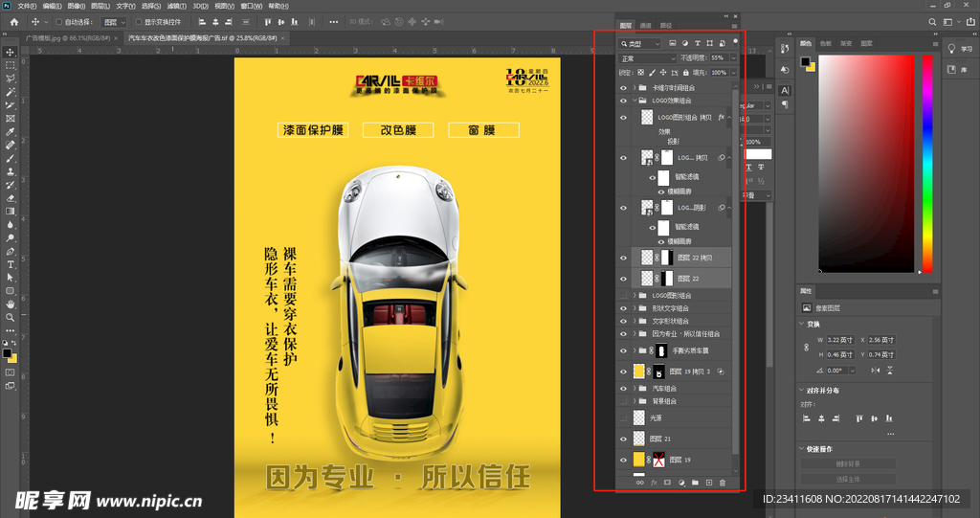Select the Crop tool in the toolbar

pyautogui.click(x=11, y=104)
